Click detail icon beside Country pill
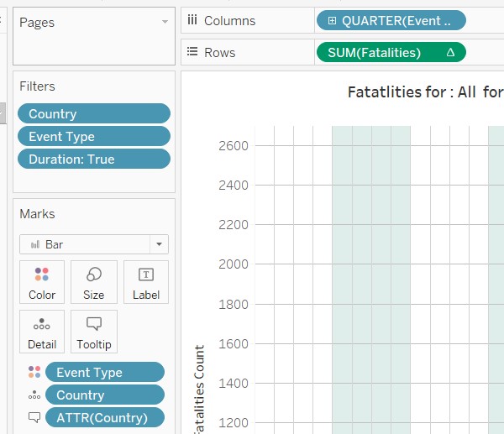504x434 pixels. [34, 395]
